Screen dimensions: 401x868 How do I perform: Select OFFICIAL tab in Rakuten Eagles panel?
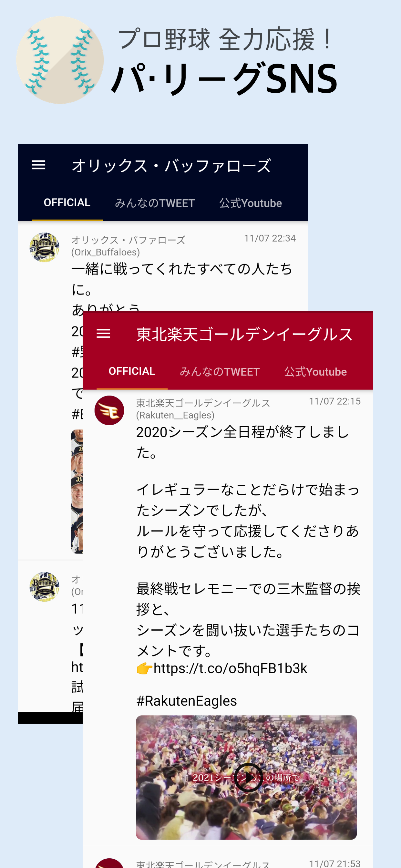[132, 371]
